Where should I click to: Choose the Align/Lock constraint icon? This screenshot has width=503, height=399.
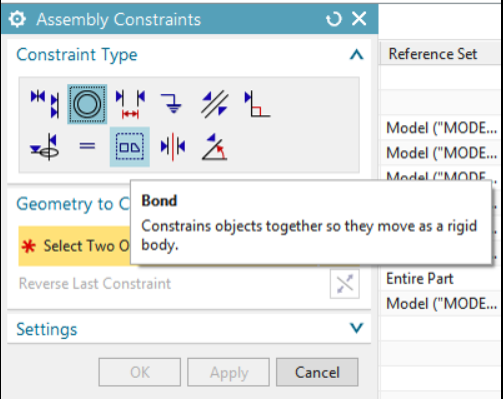tap(45, 147)
